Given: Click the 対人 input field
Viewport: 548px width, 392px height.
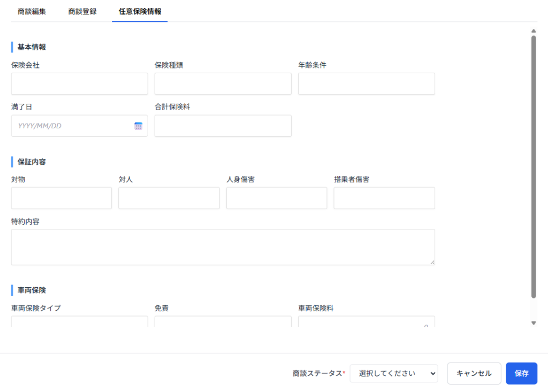Looking at the screenshot, I should coord(169,198).
